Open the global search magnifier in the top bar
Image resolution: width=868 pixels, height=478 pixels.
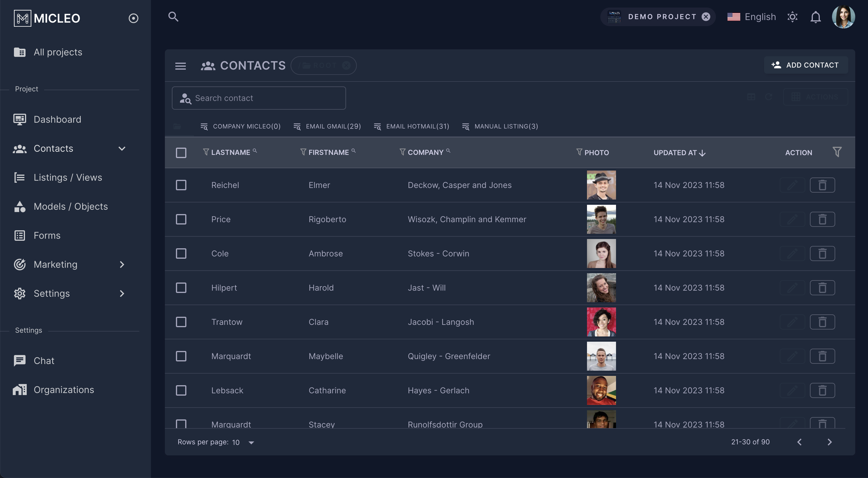pos(174,17)
